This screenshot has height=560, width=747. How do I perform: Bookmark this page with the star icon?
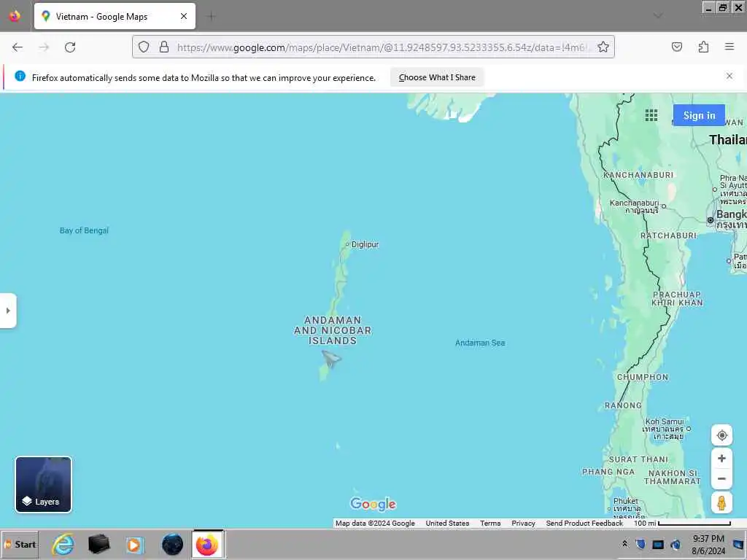click(603, 47)
